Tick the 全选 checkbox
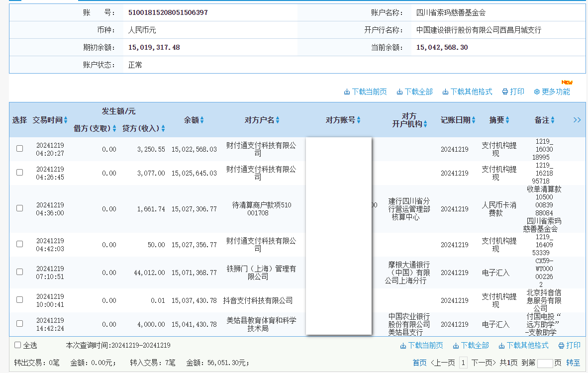 point(17,345)
